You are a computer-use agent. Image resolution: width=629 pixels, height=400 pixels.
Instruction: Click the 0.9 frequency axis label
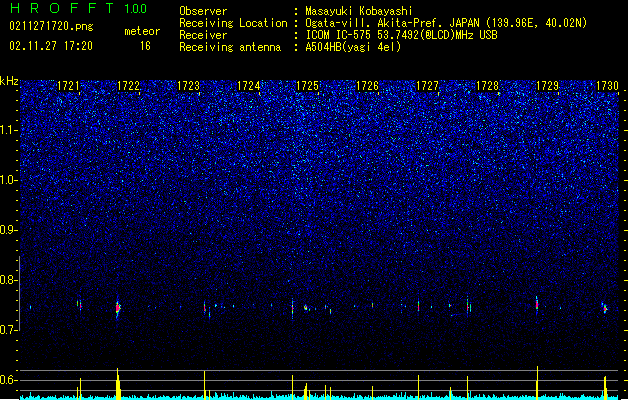coord(9,230)
